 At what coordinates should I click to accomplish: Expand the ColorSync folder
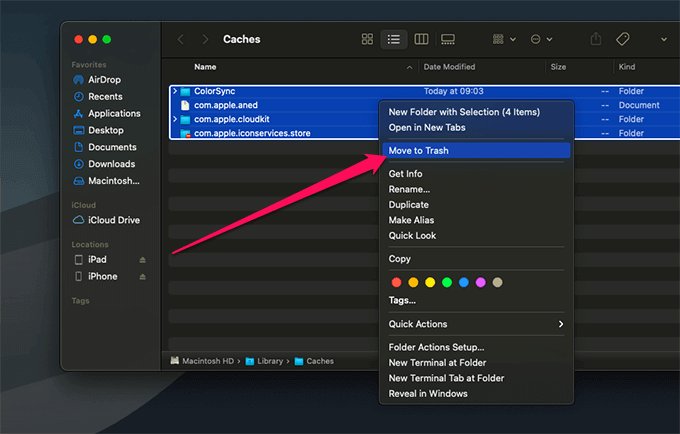click(175, 91)
